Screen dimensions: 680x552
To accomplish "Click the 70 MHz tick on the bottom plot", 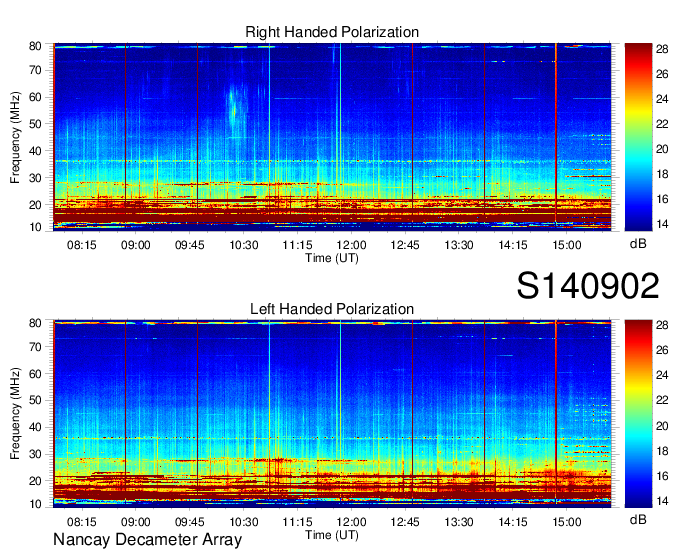I will (x=35, y=347).
